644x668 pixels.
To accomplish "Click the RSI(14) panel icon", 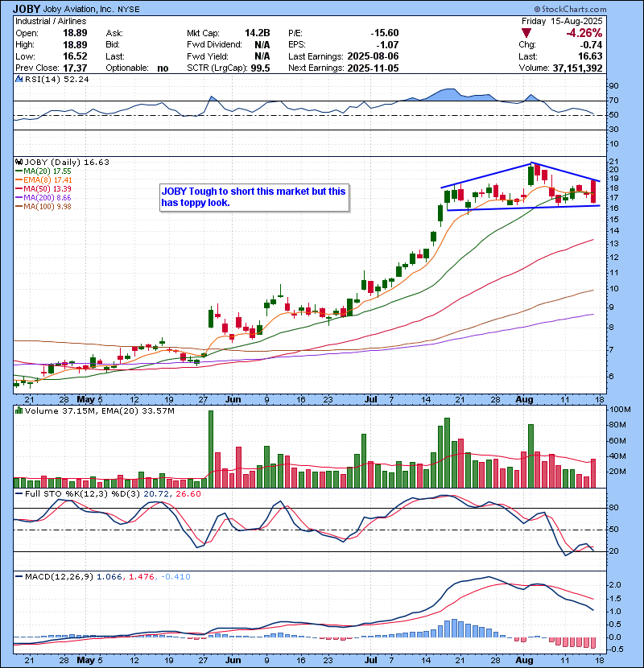I will click(19, 79).
